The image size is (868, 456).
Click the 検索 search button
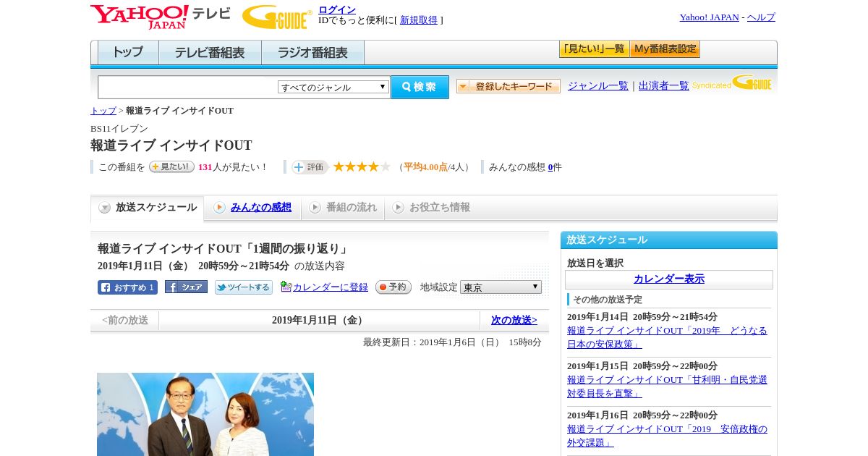coord(420,87)
